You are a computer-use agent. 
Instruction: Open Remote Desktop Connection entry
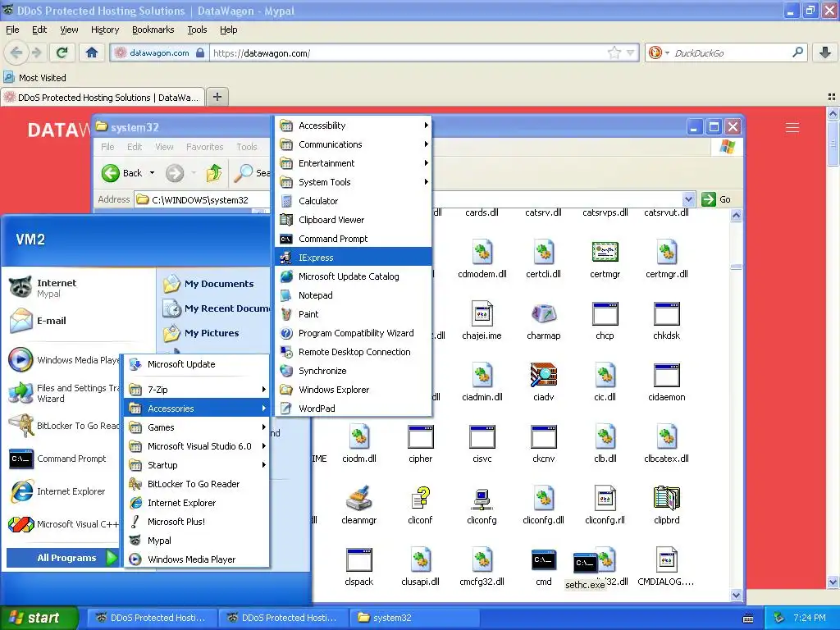coord(353,352)
